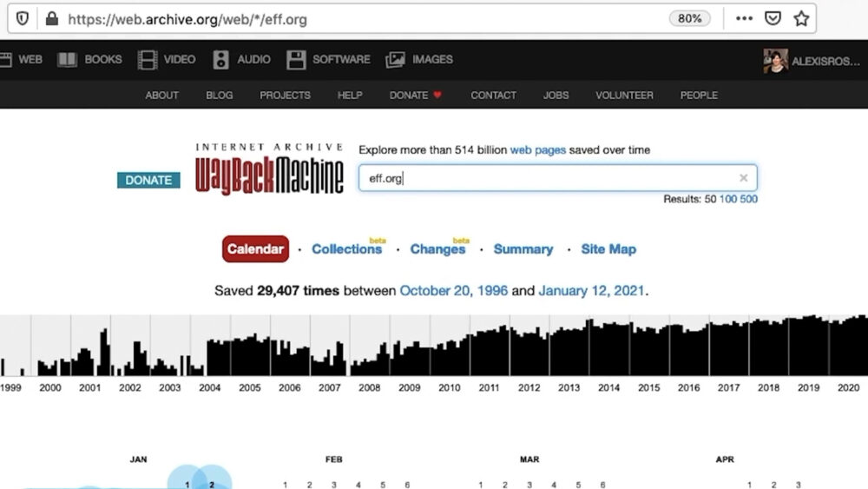The width and height of the screenshot is (868, 489).
Task: View the site padlock security info
Action: (52, 19)
